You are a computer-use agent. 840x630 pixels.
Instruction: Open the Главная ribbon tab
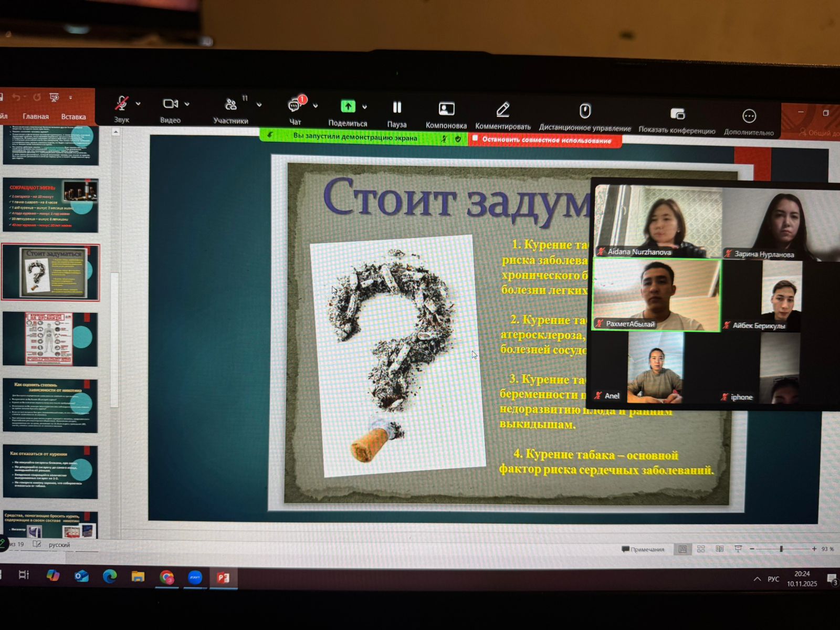(36, 117)
